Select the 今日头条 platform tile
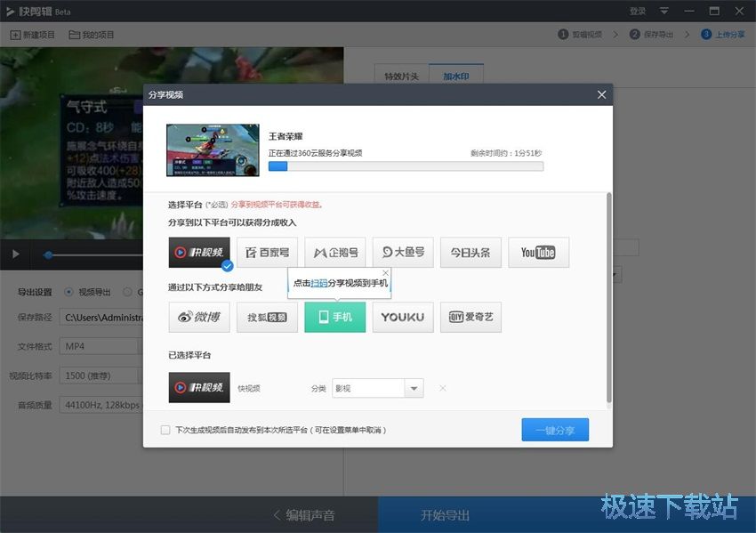 coord(471,253)
